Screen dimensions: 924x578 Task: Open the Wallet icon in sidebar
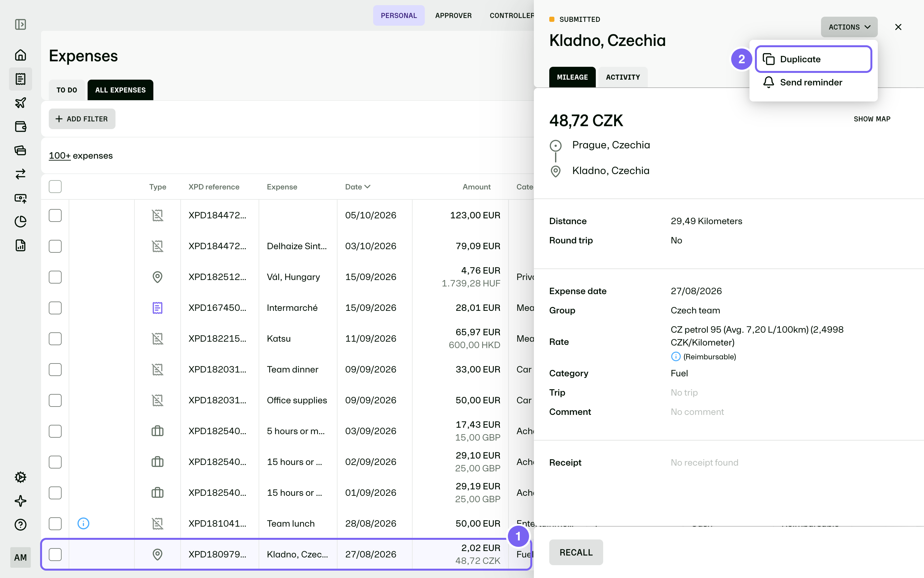[21, 127]
